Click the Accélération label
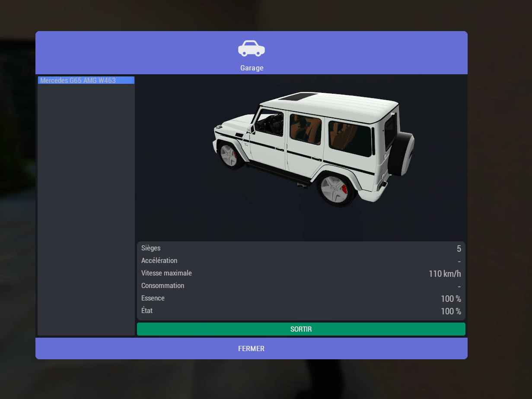This screenshot has width=532, height=399. coord(159,261)
